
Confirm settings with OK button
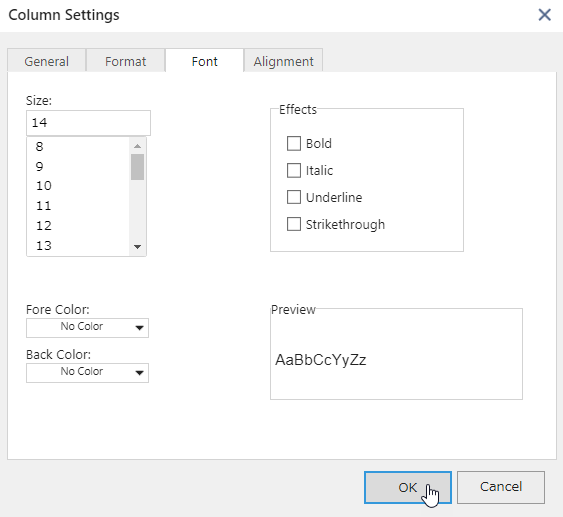tap(408, 487)
